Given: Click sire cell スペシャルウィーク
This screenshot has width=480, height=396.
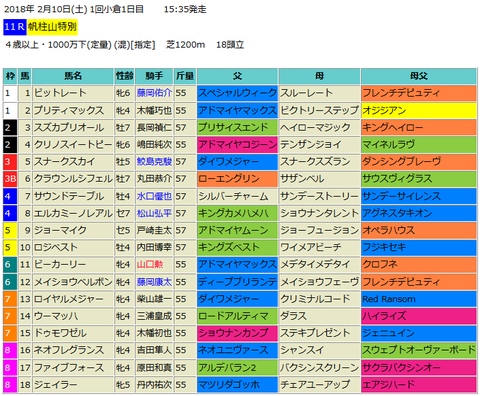Looking at the screenshot, I should tap(237, 93).
